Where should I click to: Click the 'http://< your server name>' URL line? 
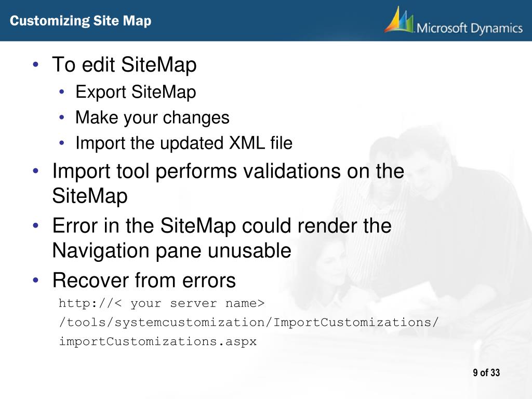click(162, 303)
